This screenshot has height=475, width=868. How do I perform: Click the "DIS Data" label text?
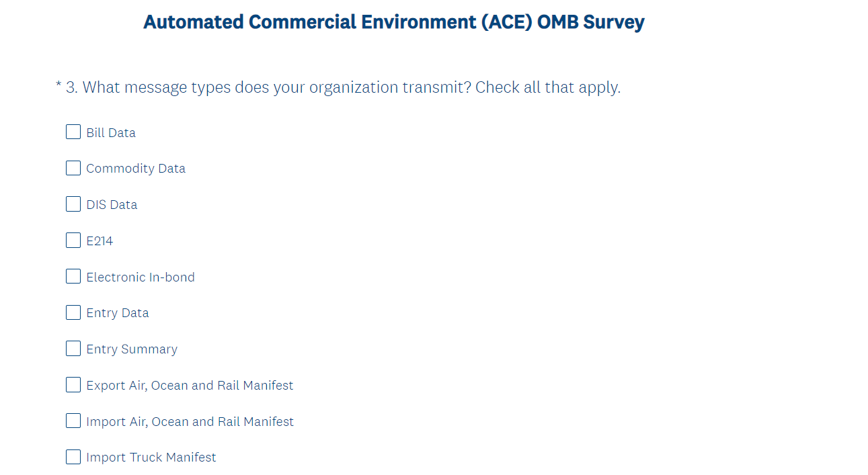pyautogui.click(x=112, y=205)
